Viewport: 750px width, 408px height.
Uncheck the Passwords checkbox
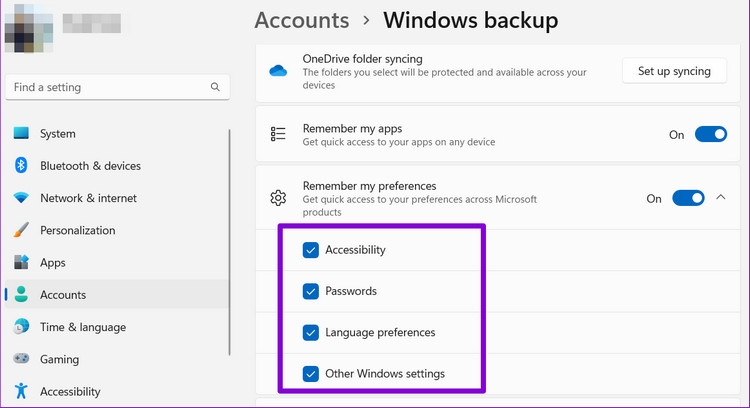tap(310, 291)
